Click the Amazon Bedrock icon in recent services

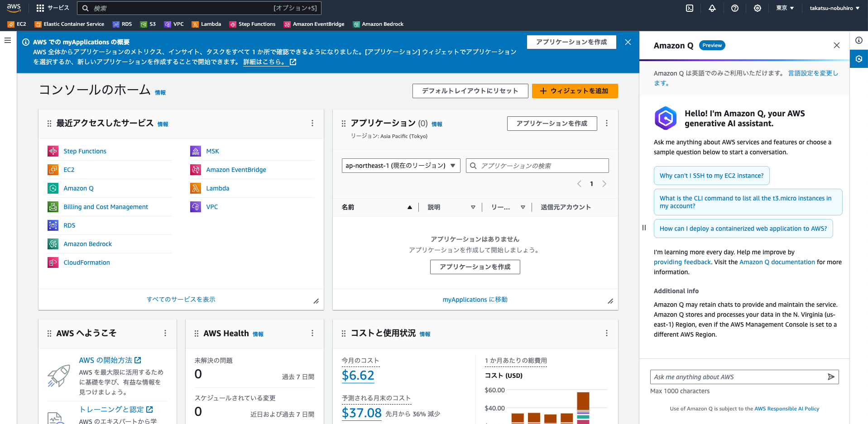coord(53,244)
